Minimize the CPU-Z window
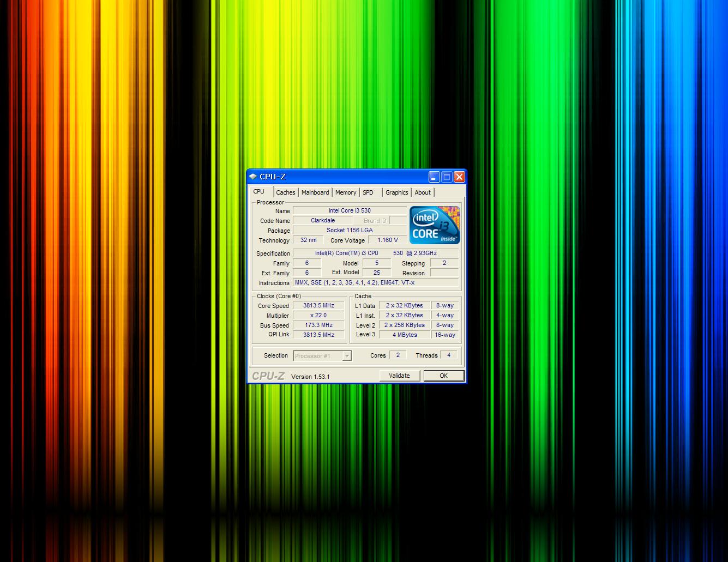 (x=434, y=177)
